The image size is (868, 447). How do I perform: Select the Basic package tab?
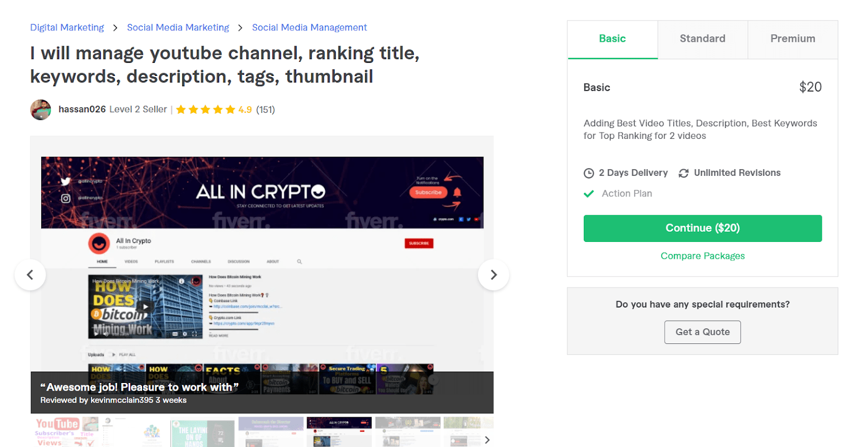612,39
